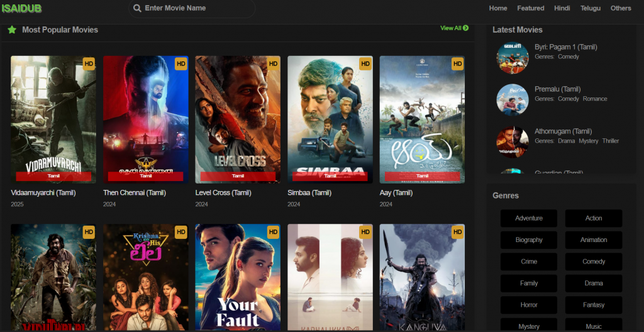Click the Vidaamuyarchi (Tamil) title link

pos(43,192)
